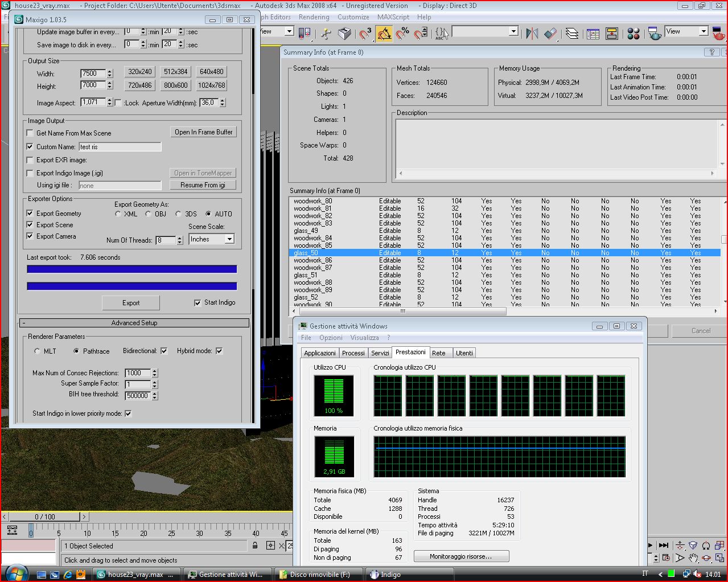
Task: Choose the 800x600 output size preset
Action: point(176,85)
